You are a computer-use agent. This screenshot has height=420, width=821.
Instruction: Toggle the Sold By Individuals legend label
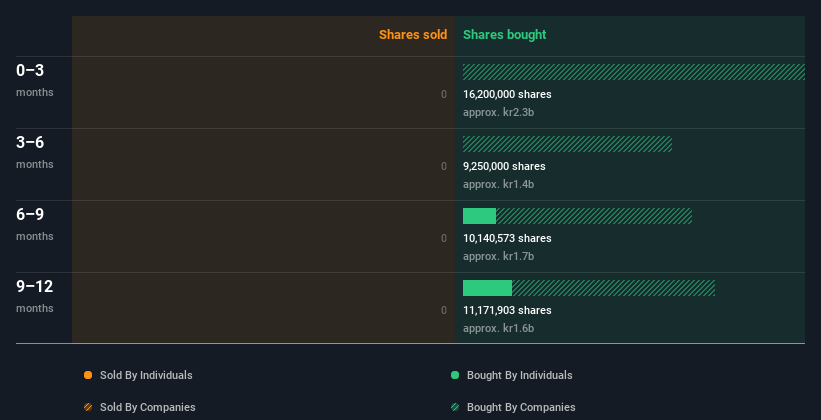pyautogui.click(x=146, y=375)
